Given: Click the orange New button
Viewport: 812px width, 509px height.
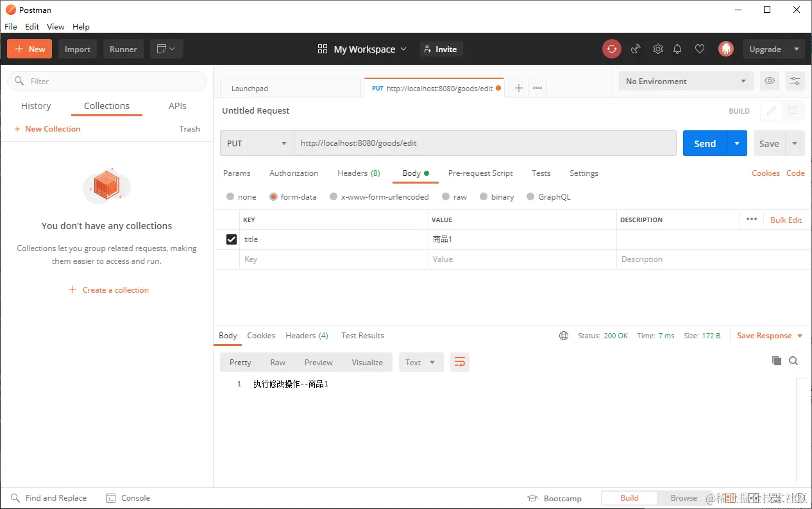Looking at the screenshot, I should point(30,49).
